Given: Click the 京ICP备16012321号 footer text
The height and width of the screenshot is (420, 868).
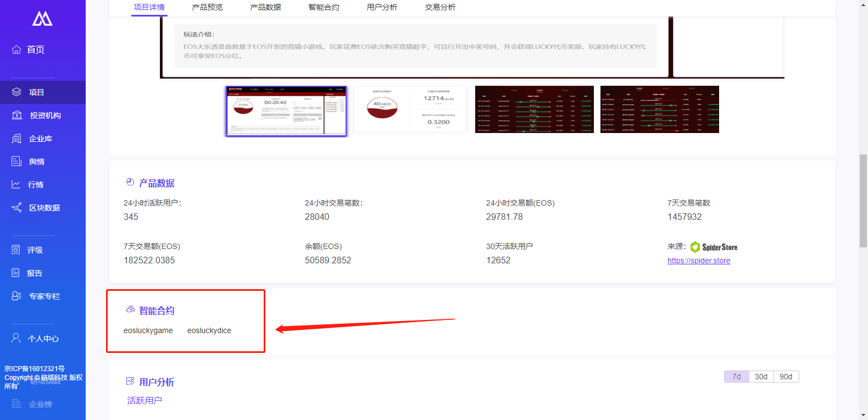Looking at the screenshot, I should coord(35,368).
